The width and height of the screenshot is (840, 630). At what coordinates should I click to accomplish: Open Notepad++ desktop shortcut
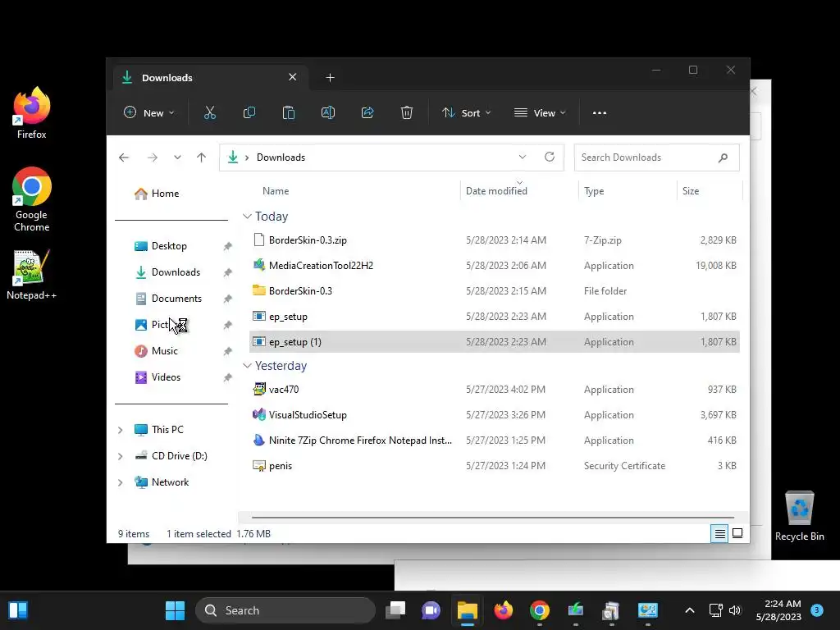32,275
